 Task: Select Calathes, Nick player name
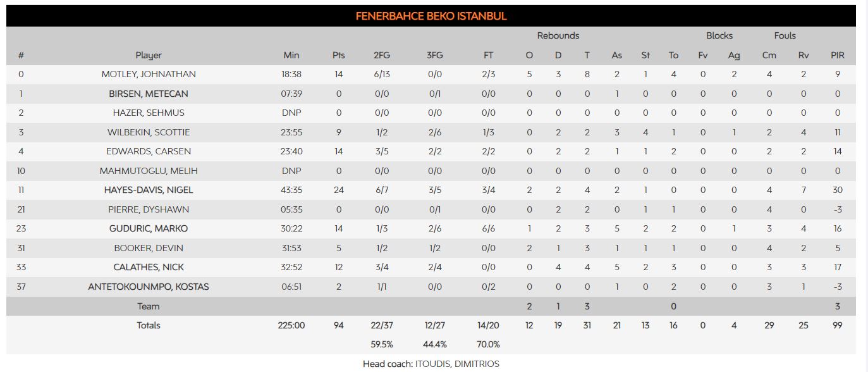[149, 267]
